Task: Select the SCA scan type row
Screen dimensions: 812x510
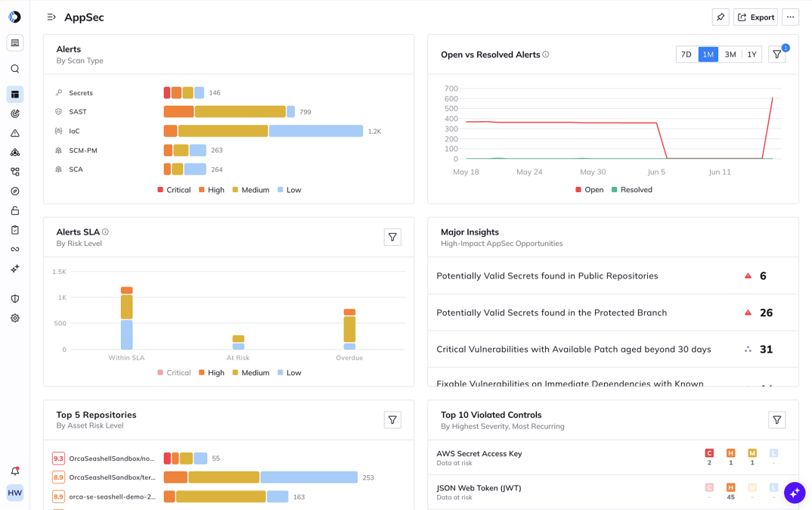Action: [x=228, y=169]
